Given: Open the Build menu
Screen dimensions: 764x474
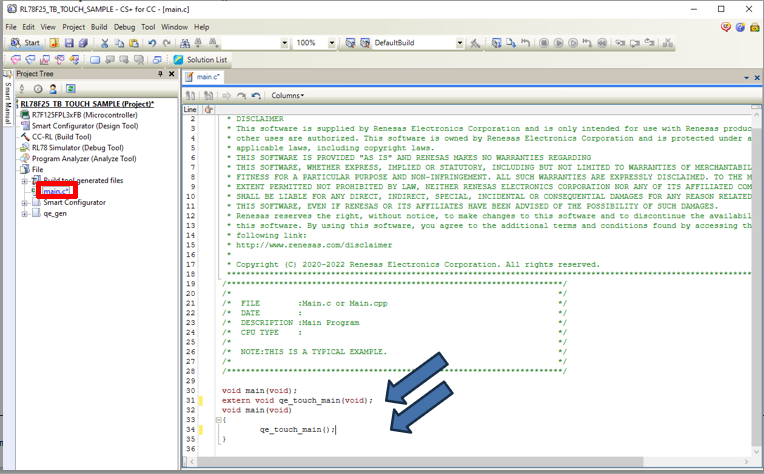Looking at the screenshot, I should click(x=99, y=27).
